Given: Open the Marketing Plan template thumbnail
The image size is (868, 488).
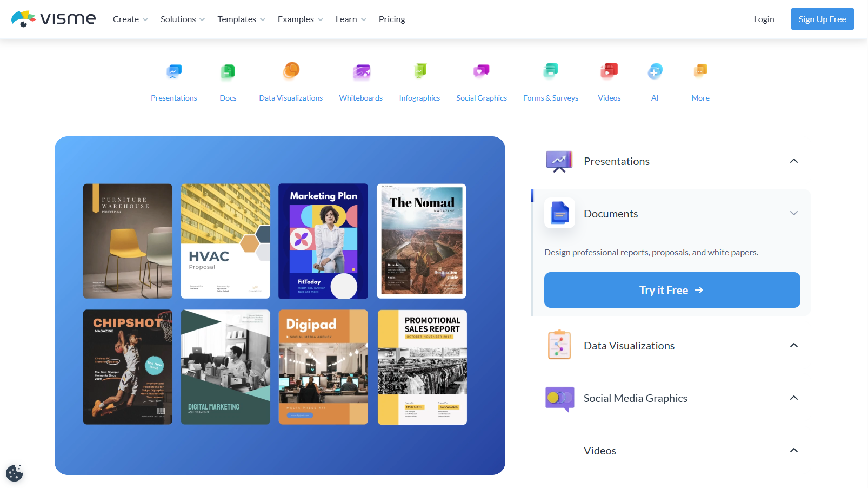Looking at the screenshot, I should (x=323, y=241).
